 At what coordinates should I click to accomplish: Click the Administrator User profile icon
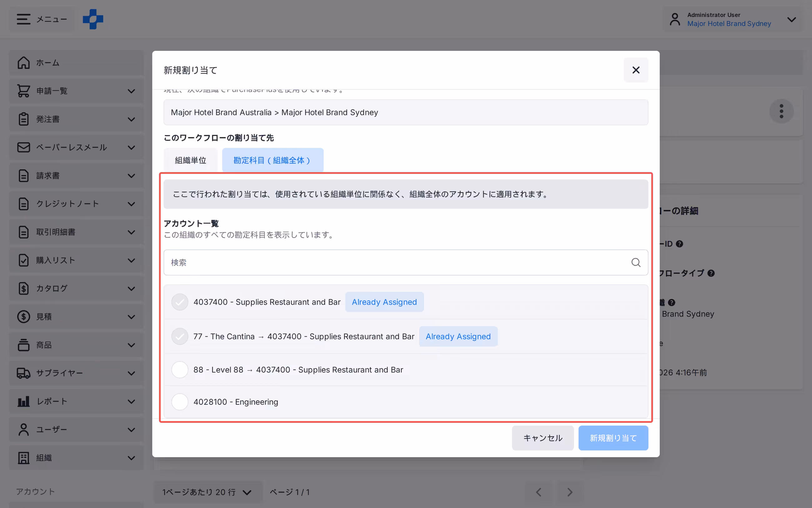point(675,19)
